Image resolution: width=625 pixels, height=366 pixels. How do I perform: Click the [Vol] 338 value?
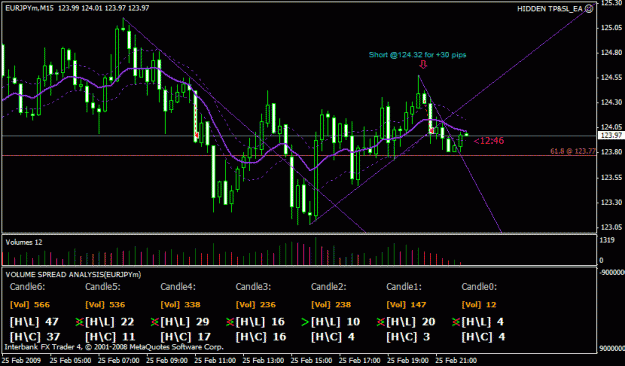181,305
